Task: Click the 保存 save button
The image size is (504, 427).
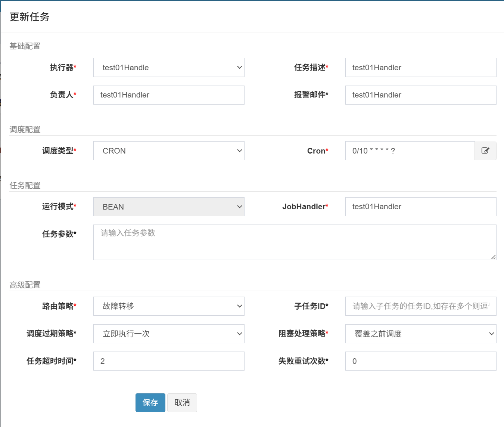Action: (x=150, y=403)
